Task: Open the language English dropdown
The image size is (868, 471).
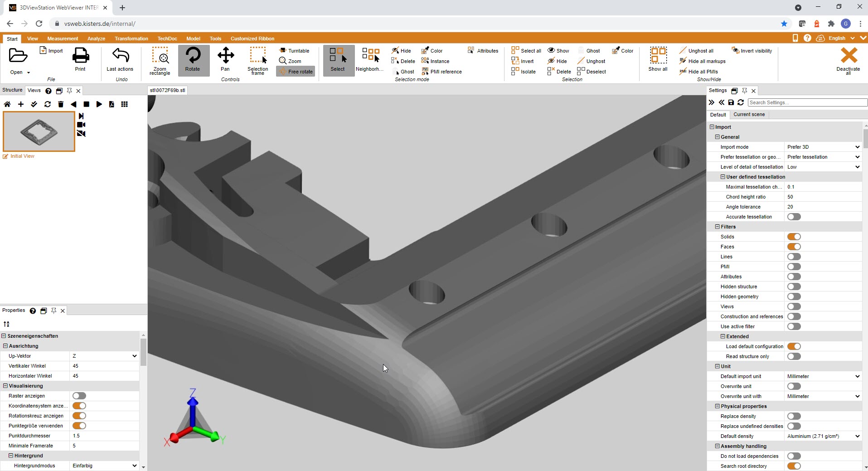Action: coord(841,38)
